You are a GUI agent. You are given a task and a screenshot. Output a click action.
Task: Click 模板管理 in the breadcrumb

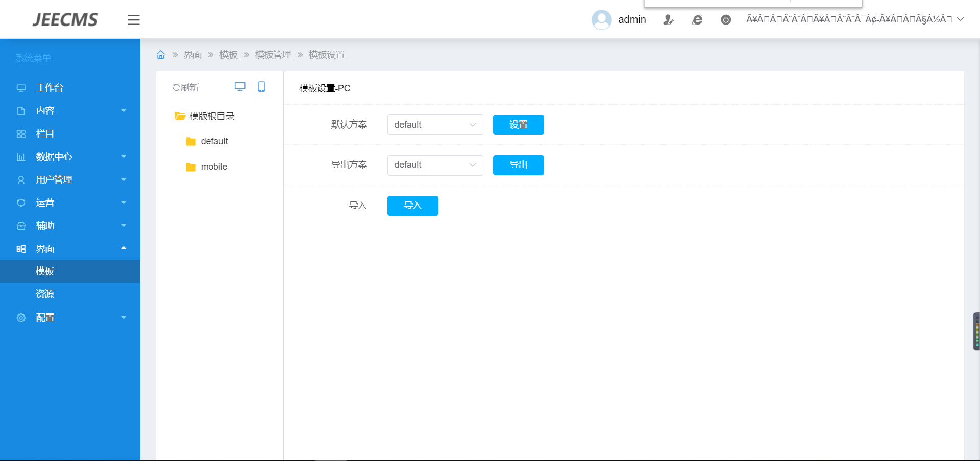tap(273, 55)
